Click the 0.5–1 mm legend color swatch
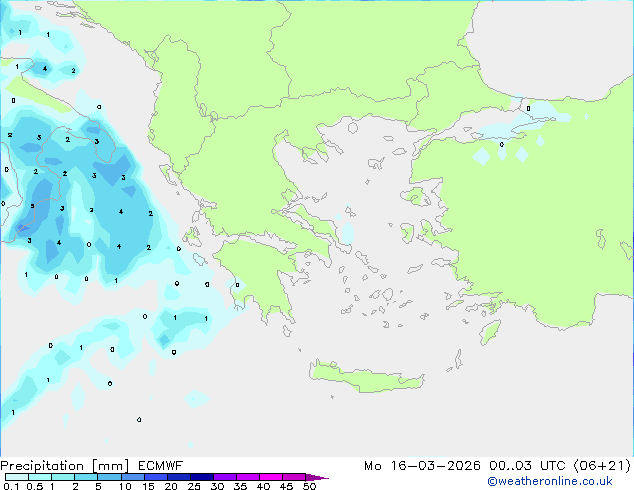 [40, 477]
